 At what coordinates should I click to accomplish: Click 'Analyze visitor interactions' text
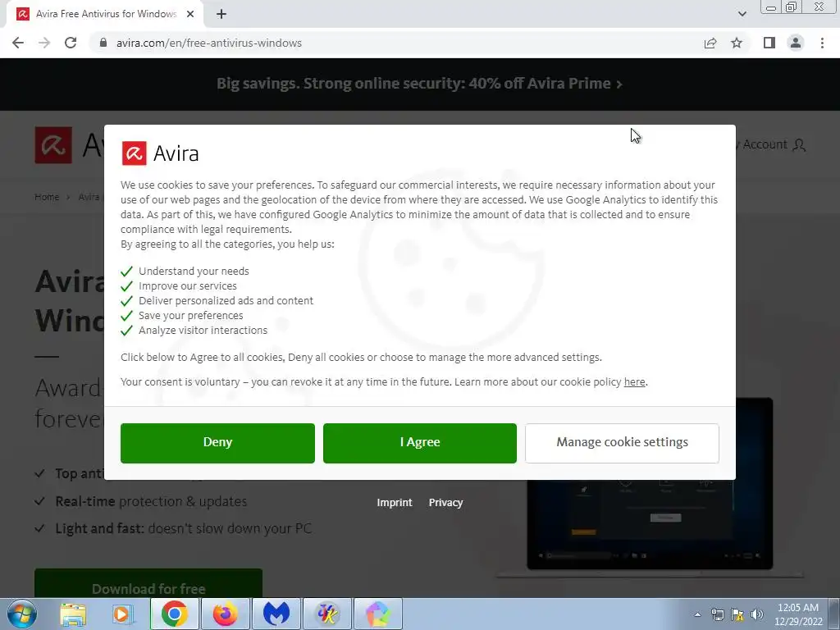203,330
